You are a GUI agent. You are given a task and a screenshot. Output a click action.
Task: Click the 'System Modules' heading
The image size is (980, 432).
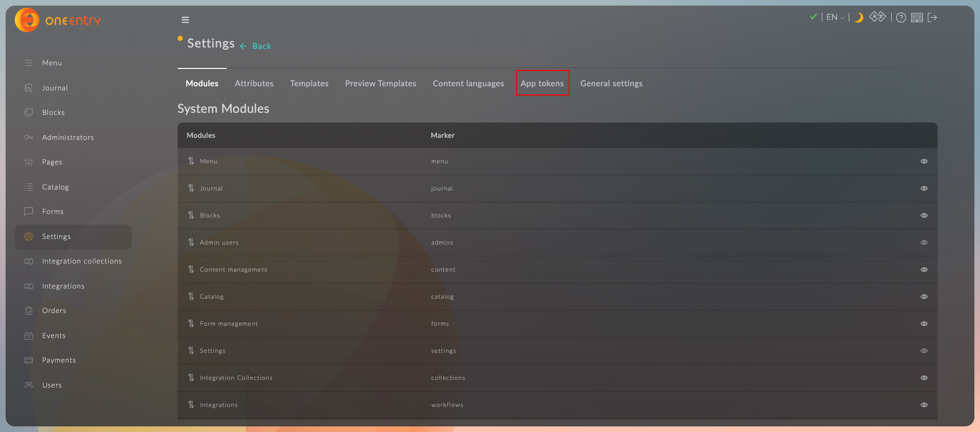pyautogui.click(x=224, y=109)
